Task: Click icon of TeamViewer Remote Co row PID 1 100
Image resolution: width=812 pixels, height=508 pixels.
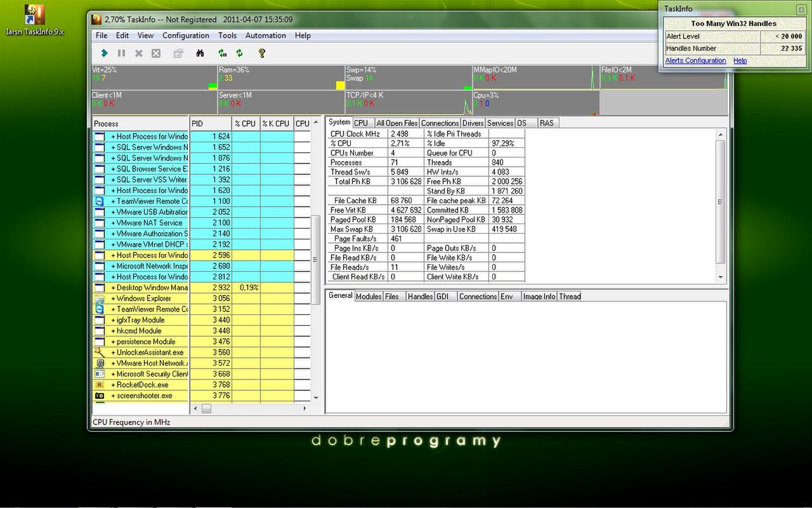Action: (x=99, y=201)
